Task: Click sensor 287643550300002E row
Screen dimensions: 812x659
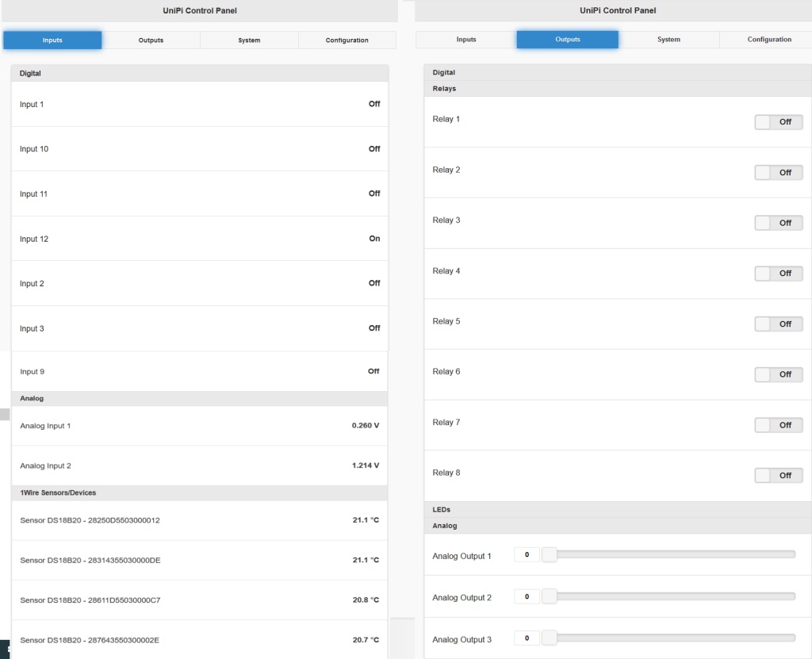Action: pyautogui.click(x=199, y=640)
